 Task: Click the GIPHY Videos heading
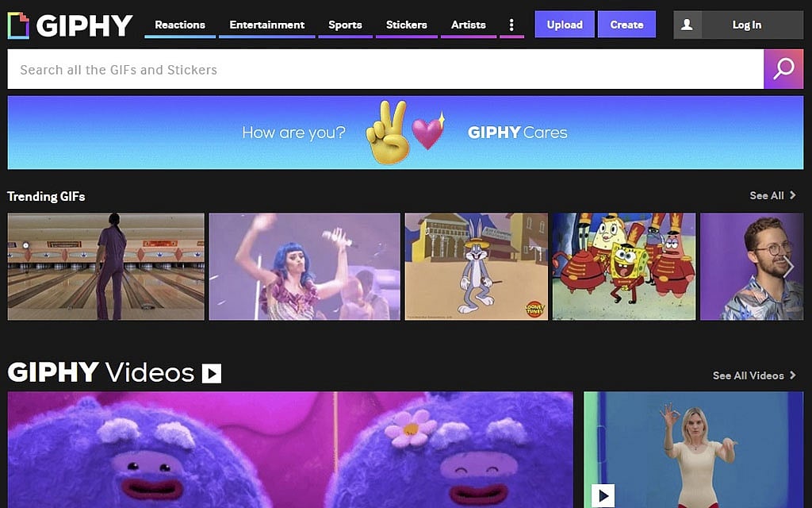(101, 372)
